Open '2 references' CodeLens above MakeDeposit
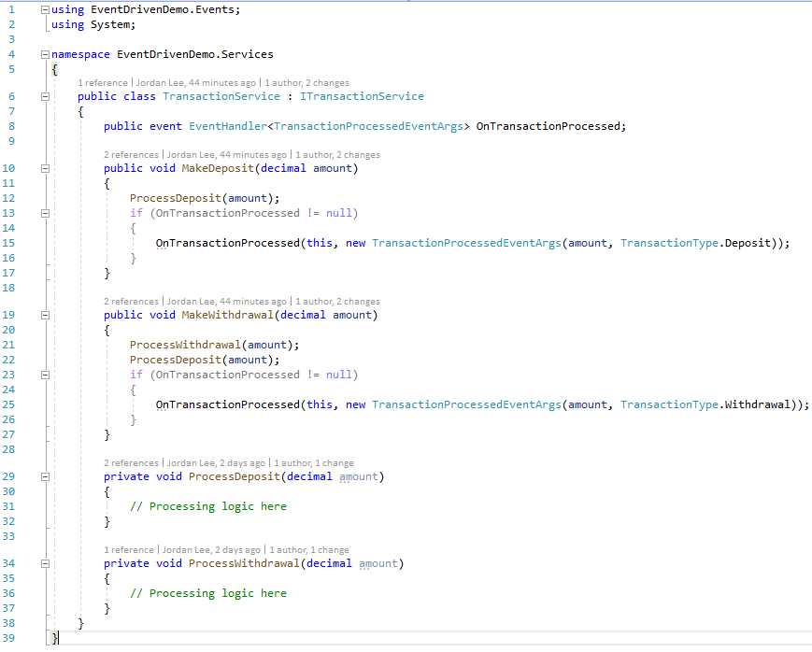812x652 pixels. pyautogui.click(x=131, y=155)
